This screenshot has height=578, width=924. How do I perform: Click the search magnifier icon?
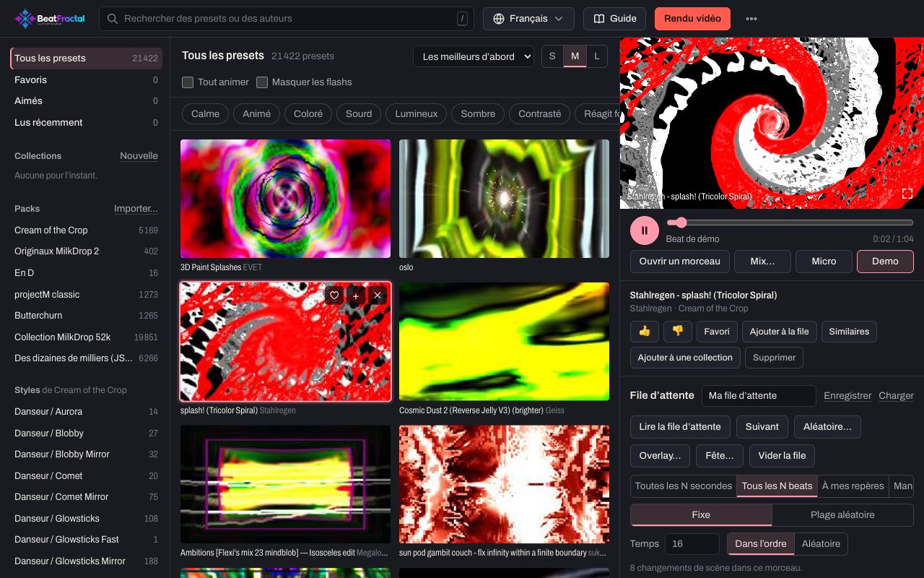coord(113,19)
